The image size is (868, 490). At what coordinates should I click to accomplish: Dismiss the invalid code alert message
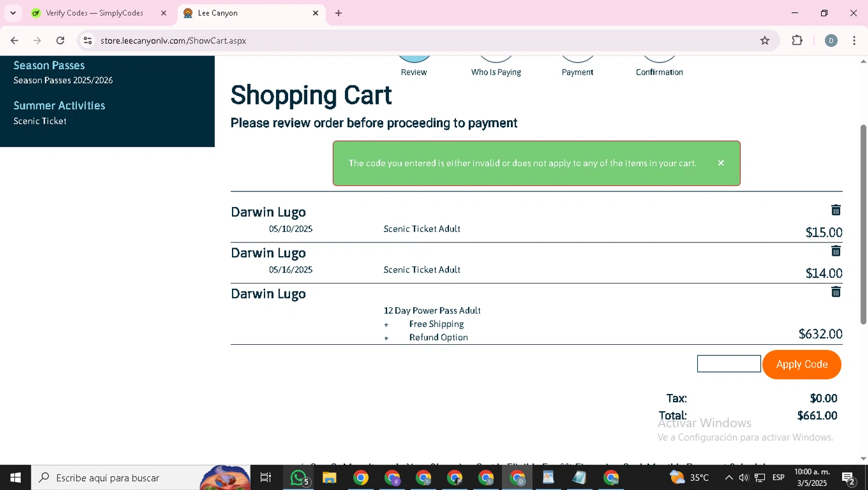[721, 163]
